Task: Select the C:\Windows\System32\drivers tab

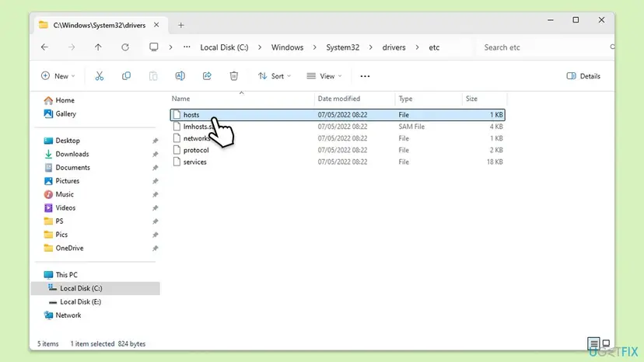Action: pos(99,25)
